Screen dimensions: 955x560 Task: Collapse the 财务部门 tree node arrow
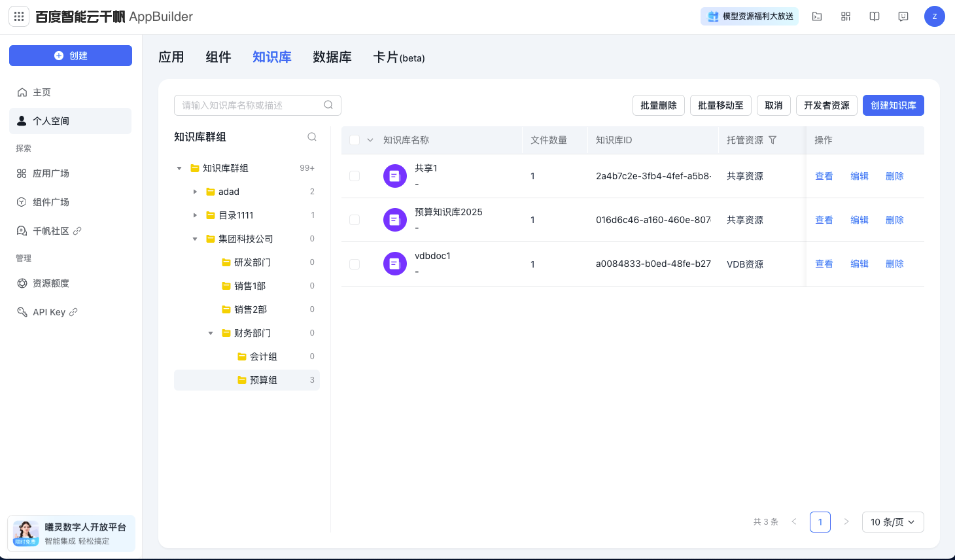pos(211,333)
